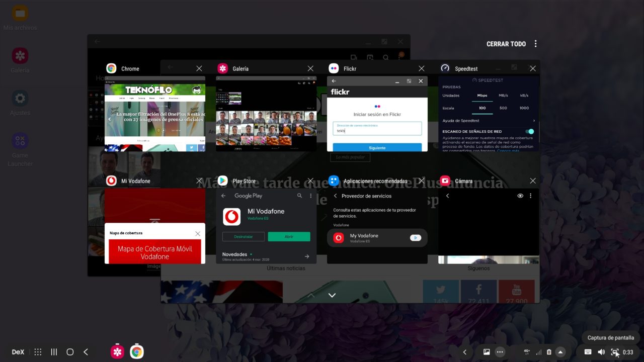Select kB/s units in Speedtest
This screenshot has width=644, height=362.
[x=524, y=95]
